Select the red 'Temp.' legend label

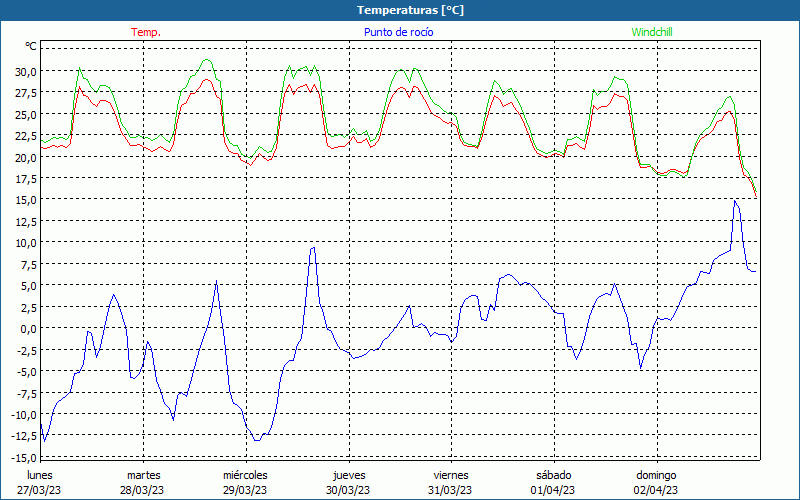coord(146,32)
